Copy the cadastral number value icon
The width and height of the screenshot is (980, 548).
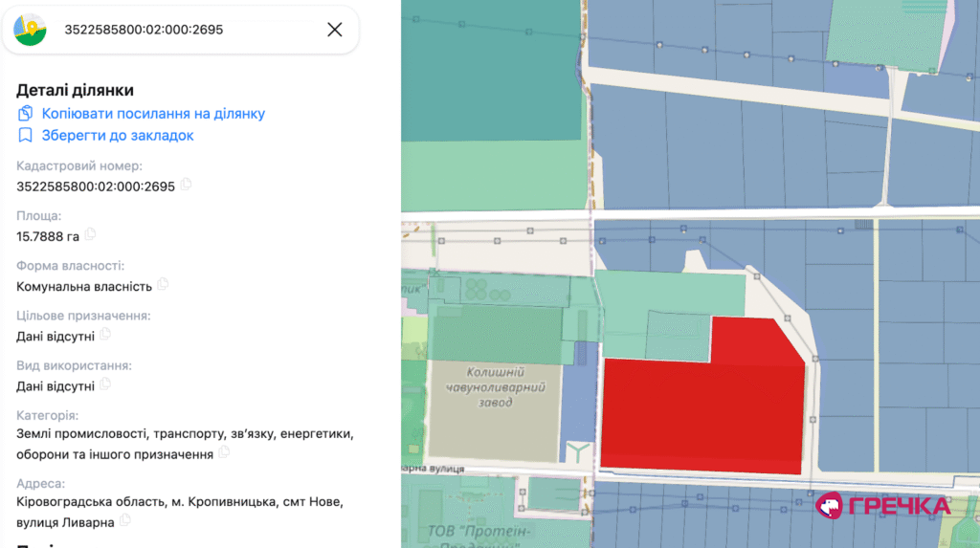[x=186, y=185]
